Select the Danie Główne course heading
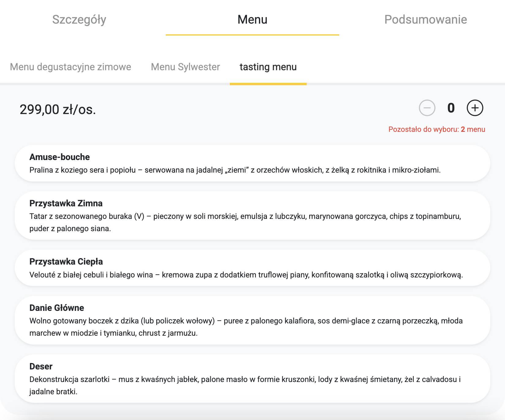The image size is (505, 420). (57, 308)
